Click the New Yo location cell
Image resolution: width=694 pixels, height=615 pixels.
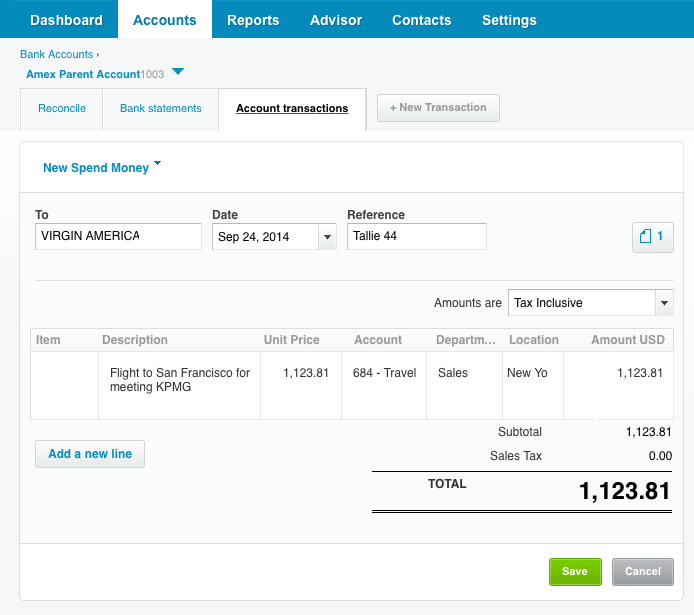click(533, 385)
